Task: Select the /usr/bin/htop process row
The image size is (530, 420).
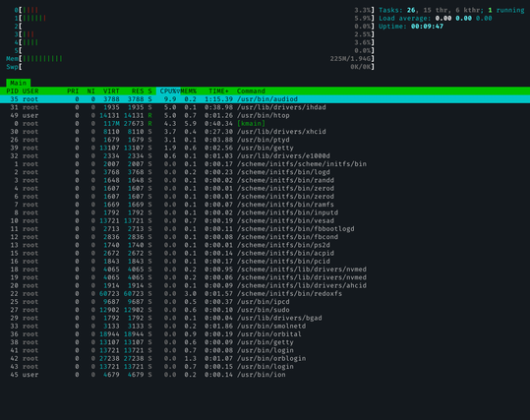Action: [x=265, y=115]
